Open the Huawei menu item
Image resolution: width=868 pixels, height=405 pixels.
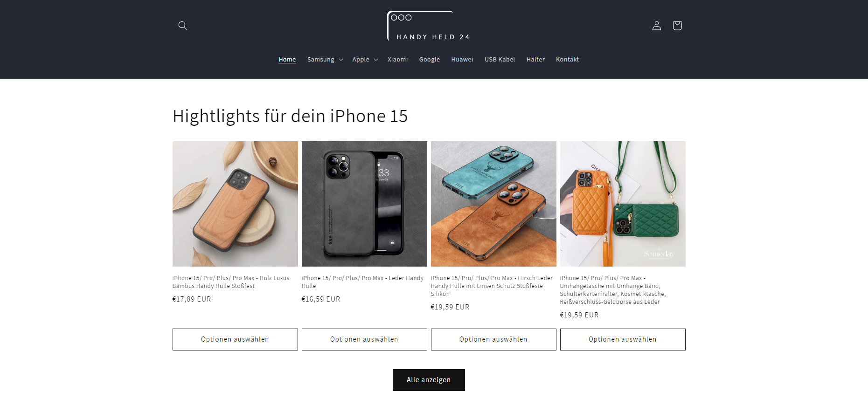coord(462,60)
